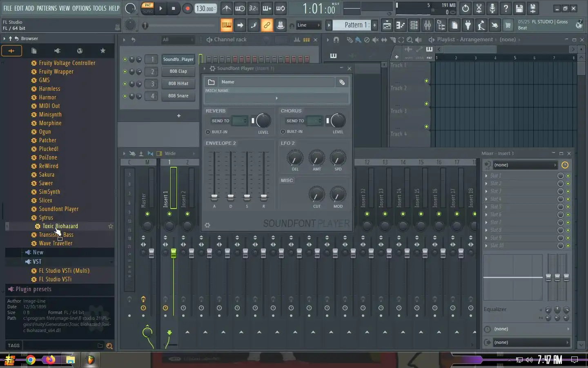Screen dimensions: 588x368
Task: Mute the Soundfo..Player channel LED
Action: click(x=125, y=59)
